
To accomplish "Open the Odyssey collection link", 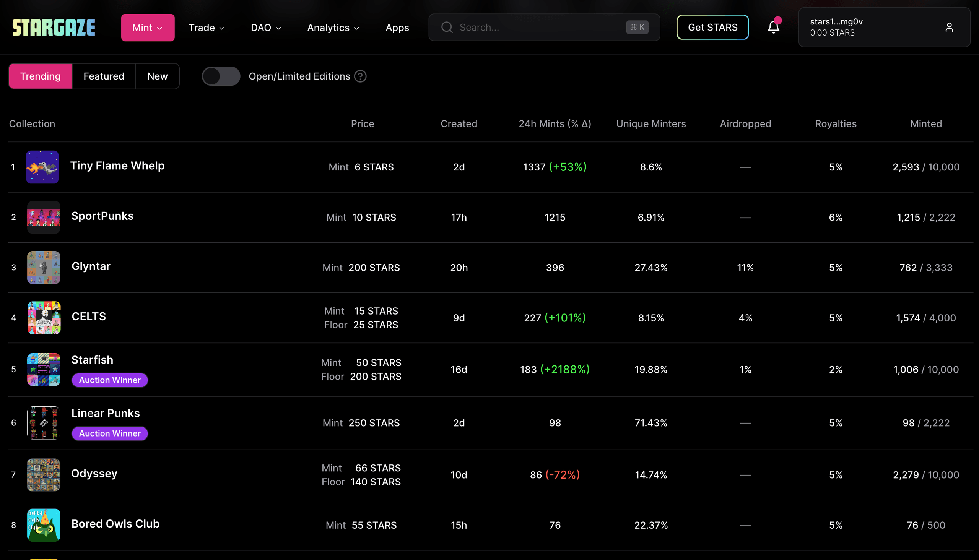I will point(94,474).
